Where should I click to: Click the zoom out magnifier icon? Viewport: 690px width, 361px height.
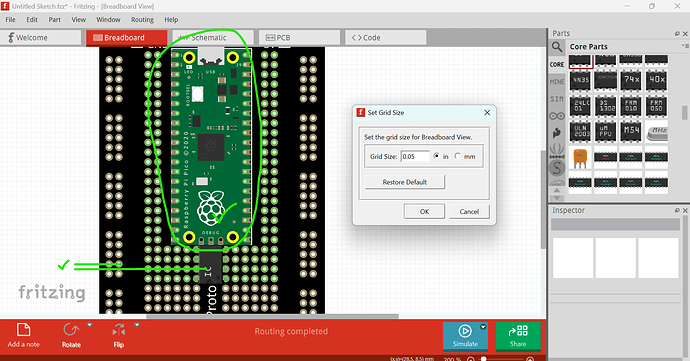[x=470, y=359]
